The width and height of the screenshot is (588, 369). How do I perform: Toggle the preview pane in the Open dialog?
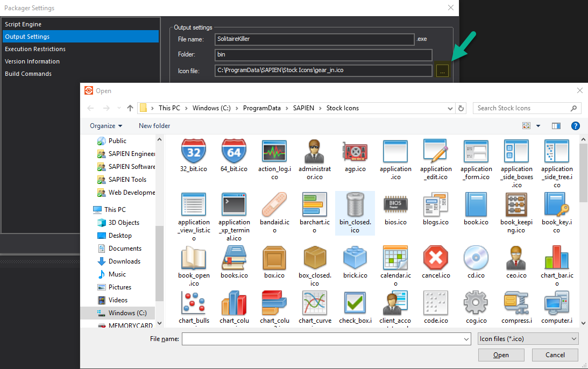[556, 125]
